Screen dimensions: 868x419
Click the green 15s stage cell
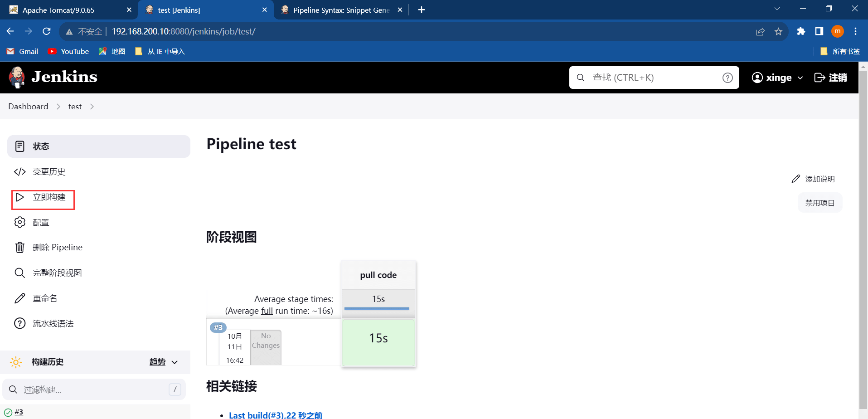(378, 343)
